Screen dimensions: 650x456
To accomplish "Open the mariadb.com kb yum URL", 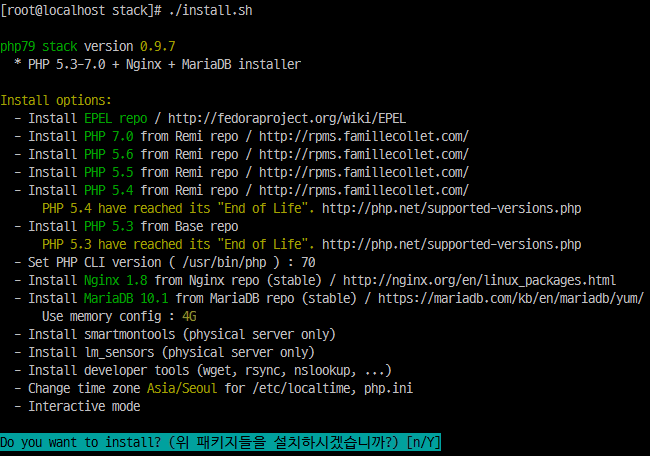I will [x=511, y=298].
